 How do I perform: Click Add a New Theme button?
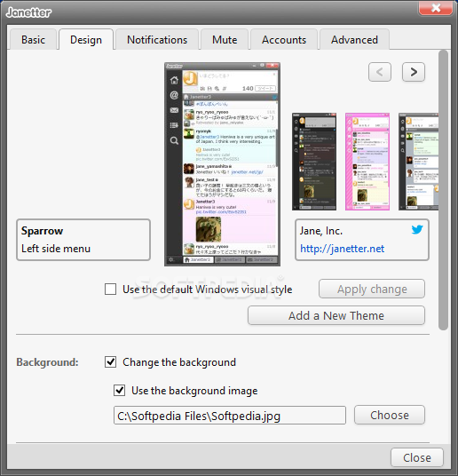[x=336, y=315]
